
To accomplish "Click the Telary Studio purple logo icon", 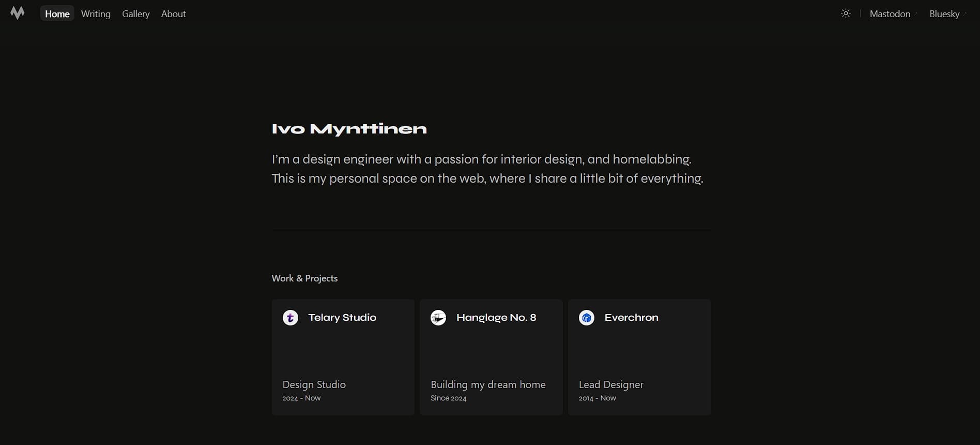I will 290,318.
